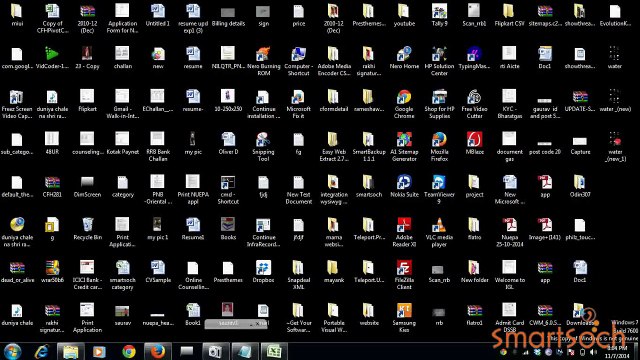Viewport: 640px width, 360px height.
Task: Switch to Excel in the taskbar
Action: tap(273, 351)
